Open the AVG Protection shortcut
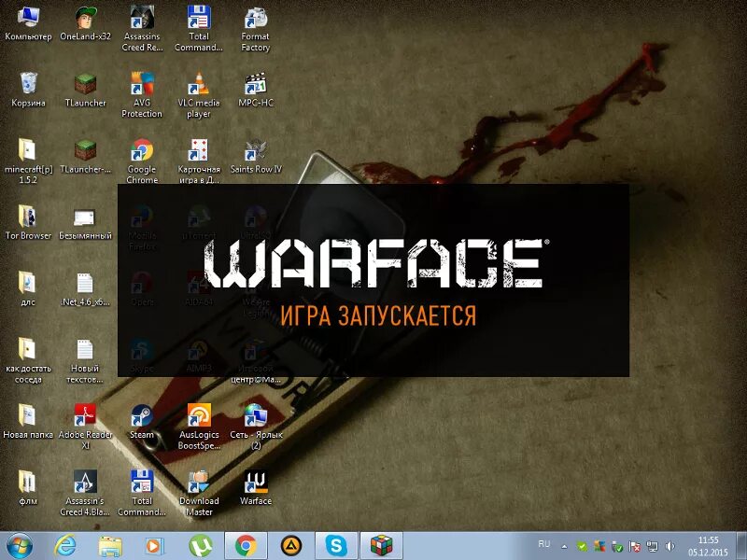747x560 pixels. [x=142, y=95]
